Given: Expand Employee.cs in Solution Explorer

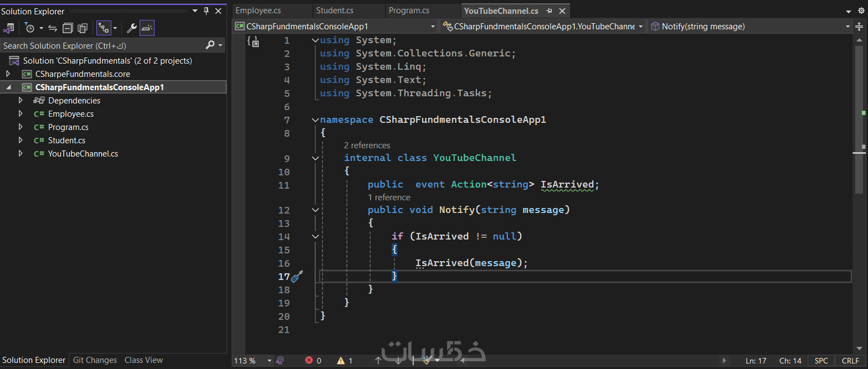Looking at the screenshot, I should pyautogui.click(x=20, y=113).
